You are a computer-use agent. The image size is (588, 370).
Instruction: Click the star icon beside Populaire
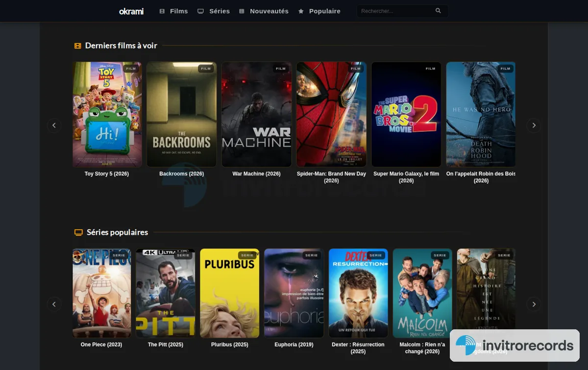click(x=301, y=11)
